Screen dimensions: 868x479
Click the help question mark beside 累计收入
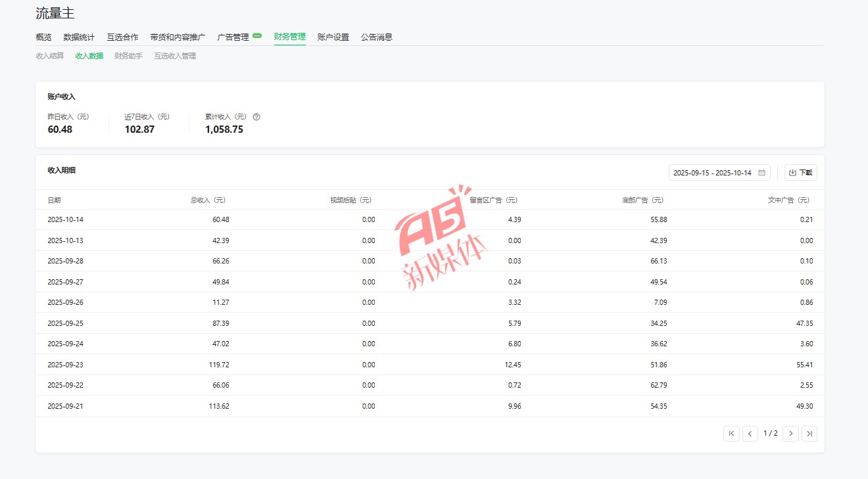[256, 117]
